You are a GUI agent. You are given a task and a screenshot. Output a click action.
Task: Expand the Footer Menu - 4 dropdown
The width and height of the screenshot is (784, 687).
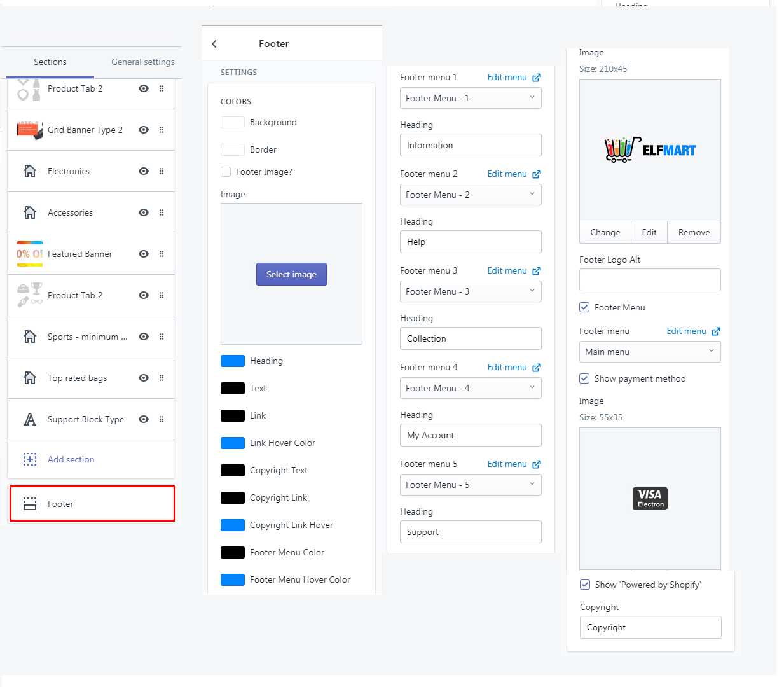pyautogui.click(x=471, y=388)
